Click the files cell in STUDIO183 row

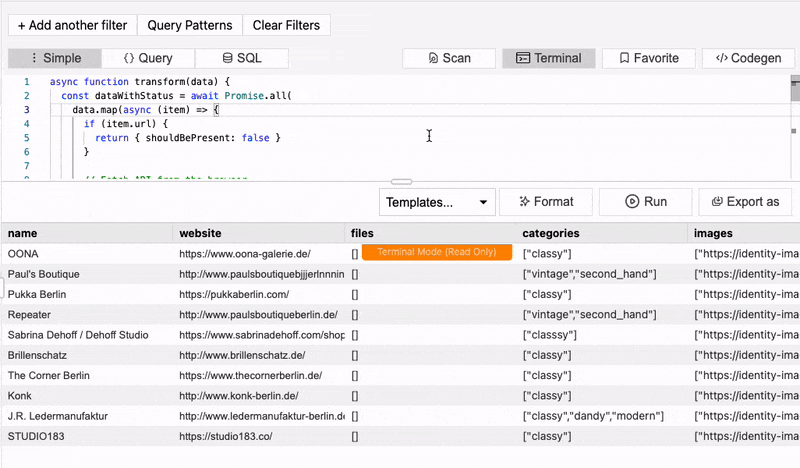(x=430, y=436)
